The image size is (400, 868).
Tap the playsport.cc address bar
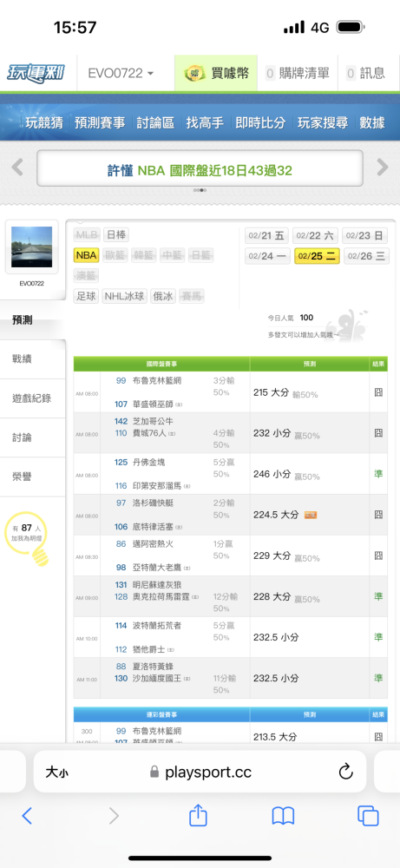(200, 772)
